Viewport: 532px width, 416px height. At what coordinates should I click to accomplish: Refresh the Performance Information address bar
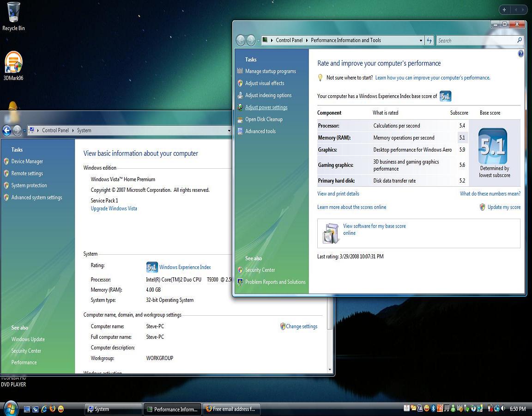click(429, 40)
